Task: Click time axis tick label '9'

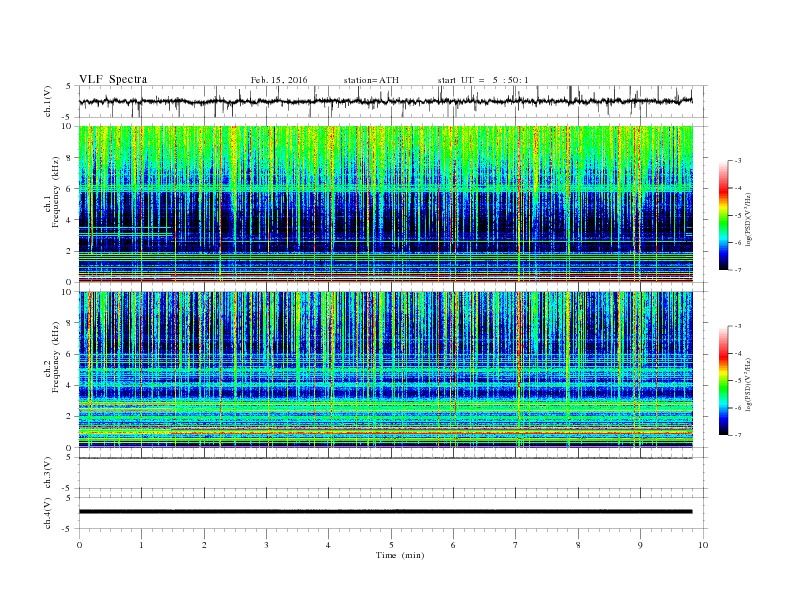Action: point(640,545)
